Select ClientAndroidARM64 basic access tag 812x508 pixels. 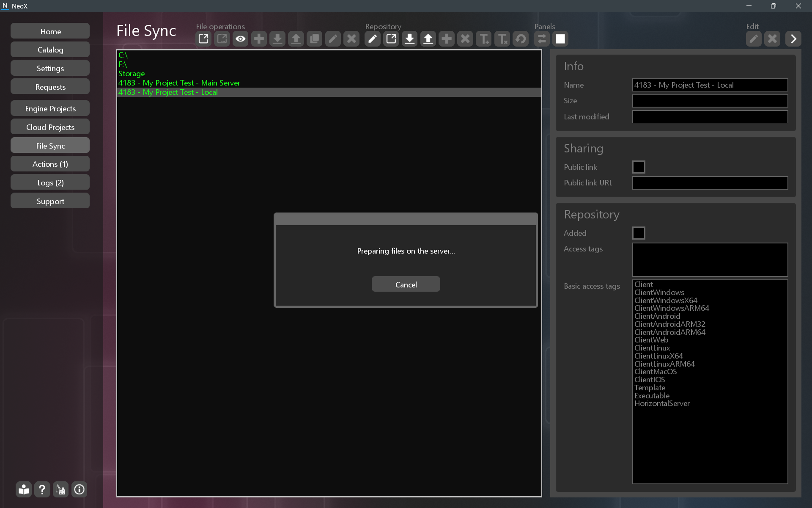(x=669, y=332)
